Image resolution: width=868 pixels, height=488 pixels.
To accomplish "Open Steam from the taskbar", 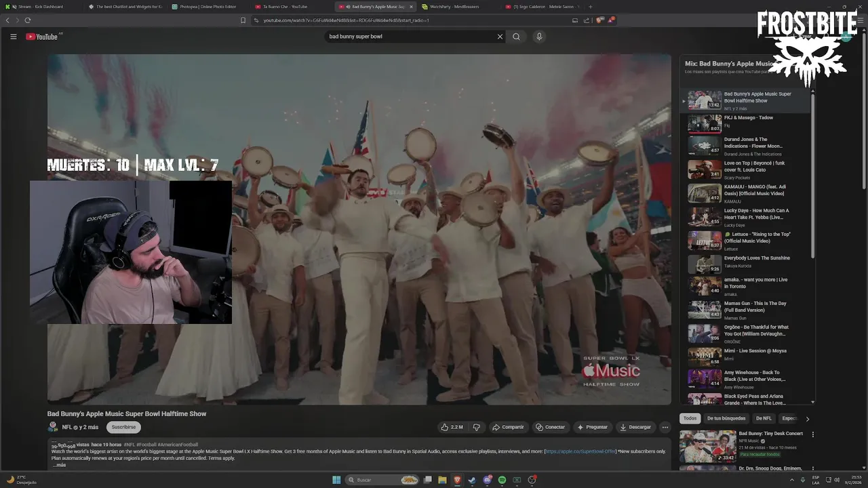I will click(472, 480).
